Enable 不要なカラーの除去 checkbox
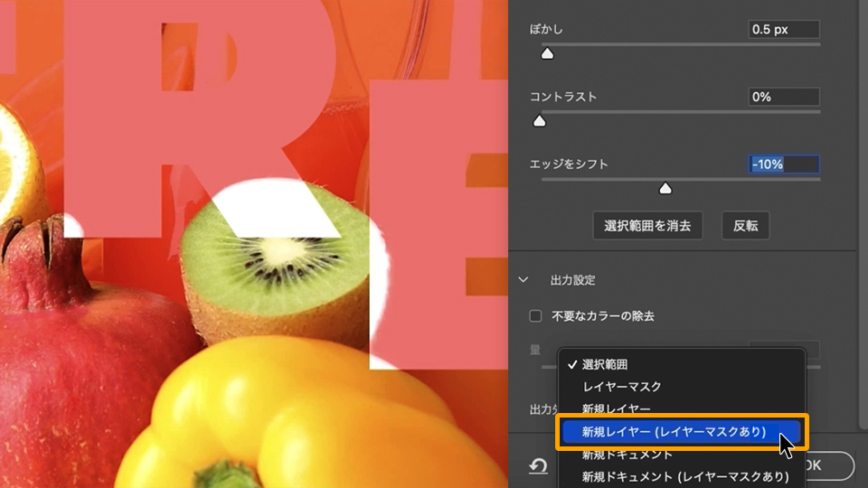The width and height of the screenshot is (868, 488). tap(535, 316)
